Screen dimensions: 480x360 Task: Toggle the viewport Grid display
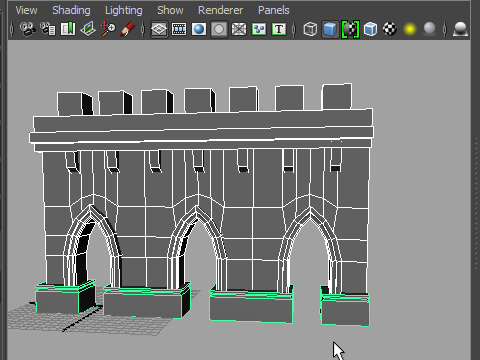[159, 29]
